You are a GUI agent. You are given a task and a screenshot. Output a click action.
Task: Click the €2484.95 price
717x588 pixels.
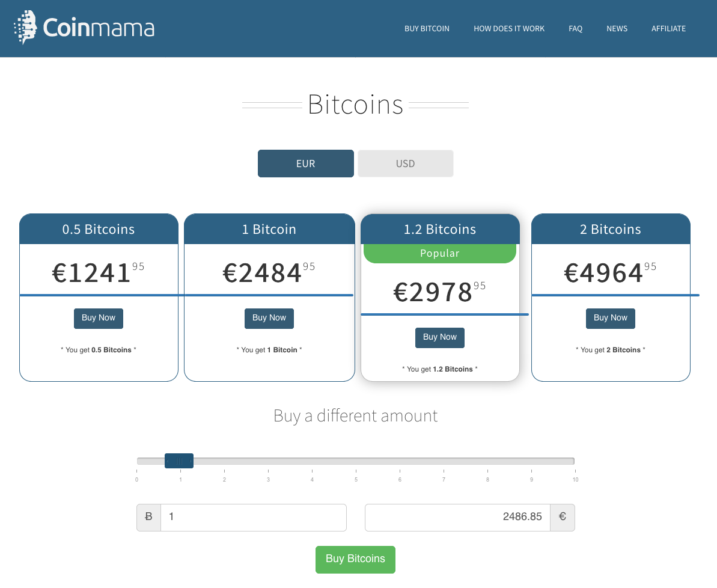[269, 273]
